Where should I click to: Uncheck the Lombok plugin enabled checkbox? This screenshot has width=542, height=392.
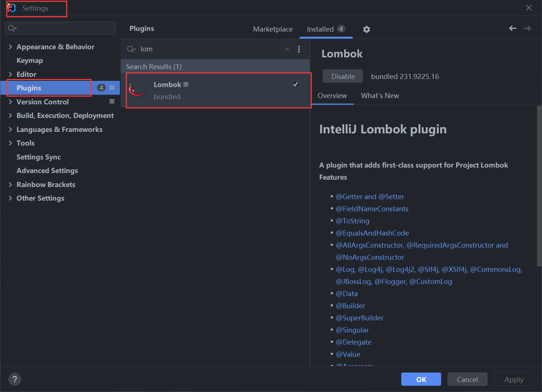click(x=296, y=84)
